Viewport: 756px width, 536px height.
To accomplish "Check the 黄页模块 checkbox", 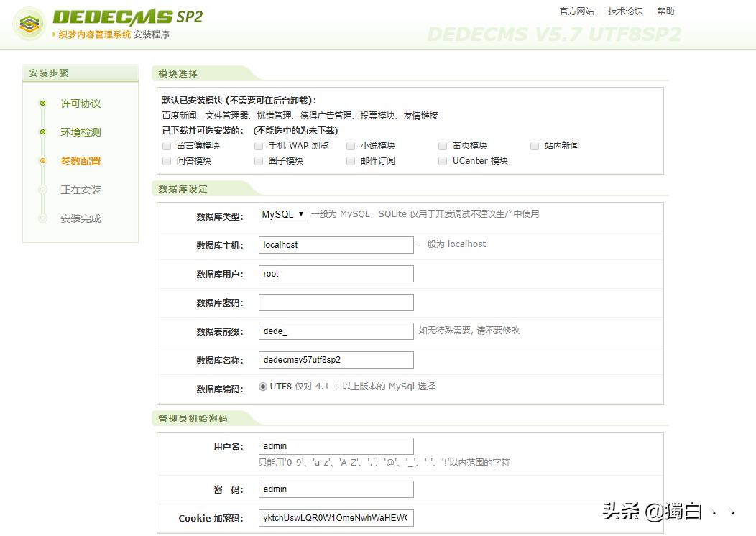I will pyautogui.click(x=442, y=145).
